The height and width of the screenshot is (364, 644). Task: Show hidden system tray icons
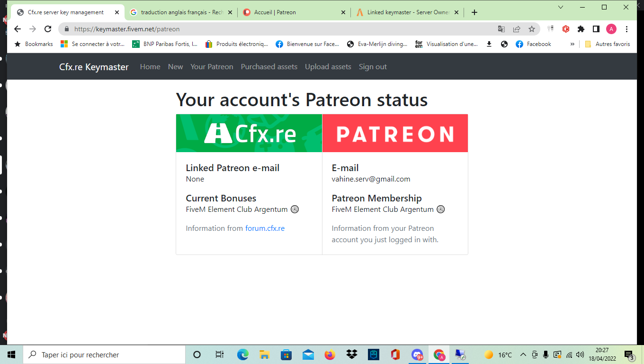coord(523,355)
